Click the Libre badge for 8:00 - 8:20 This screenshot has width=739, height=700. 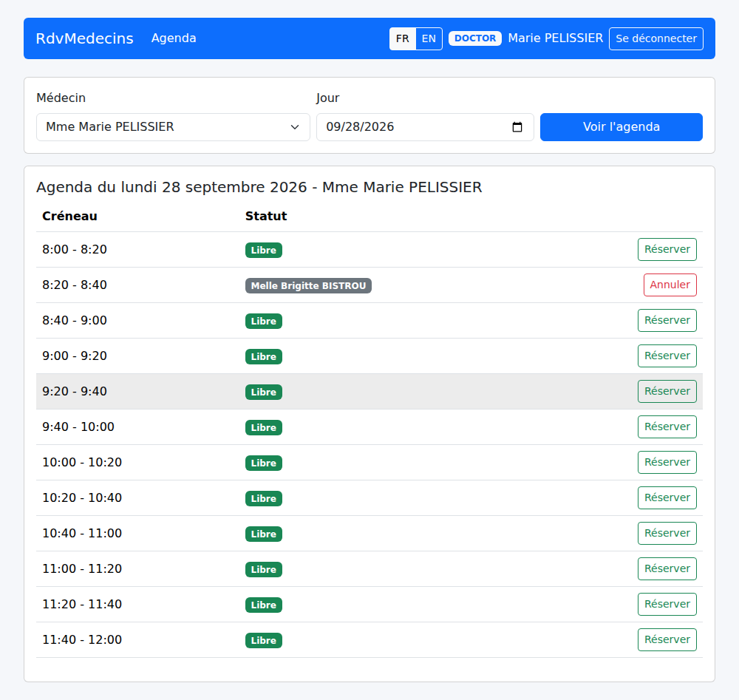(x=264, y=251)
